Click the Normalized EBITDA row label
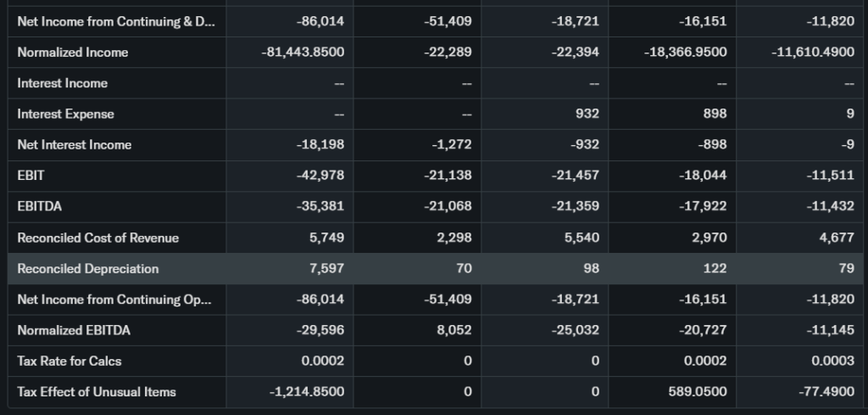868x415 pixels. coord(74,330)
